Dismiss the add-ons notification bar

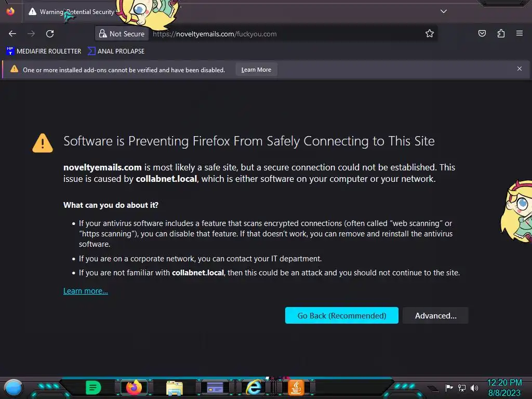tap(520, 69)
